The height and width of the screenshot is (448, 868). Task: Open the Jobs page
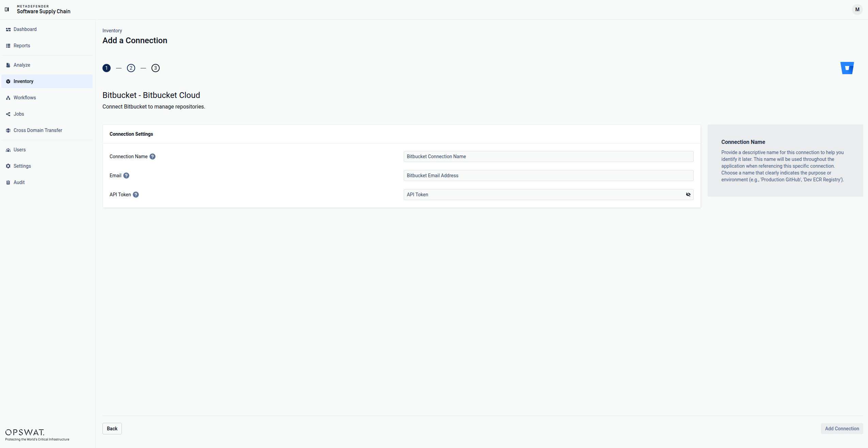[47, 114]
